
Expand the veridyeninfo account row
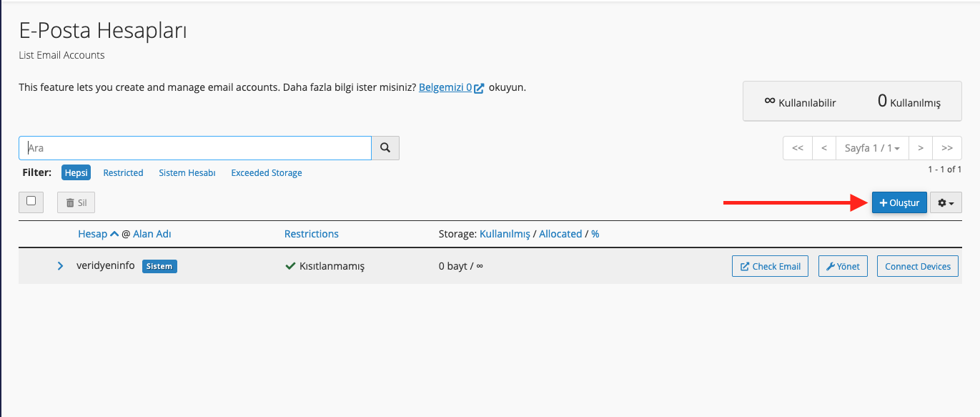coord(61,266)
